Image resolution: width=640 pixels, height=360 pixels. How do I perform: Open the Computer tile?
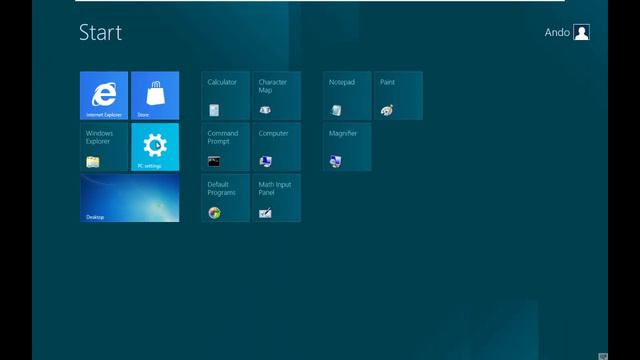click(277, 147)
